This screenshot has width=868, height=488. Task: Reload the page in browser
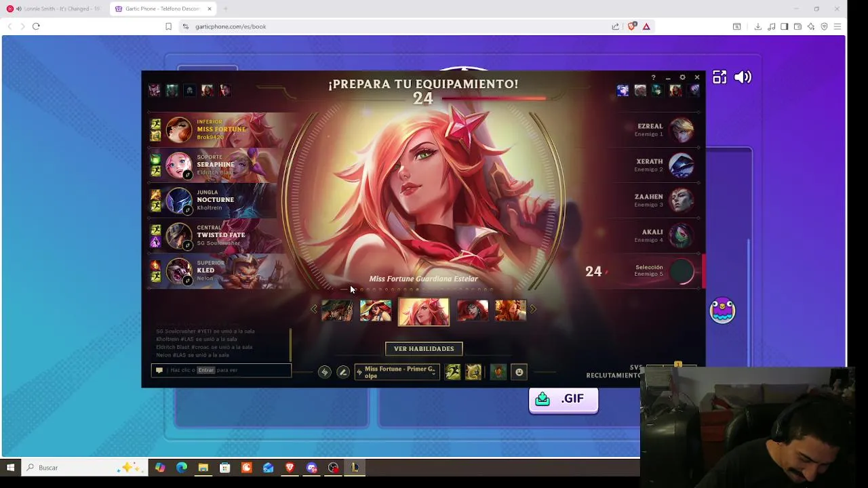click(x=36, y=26)
